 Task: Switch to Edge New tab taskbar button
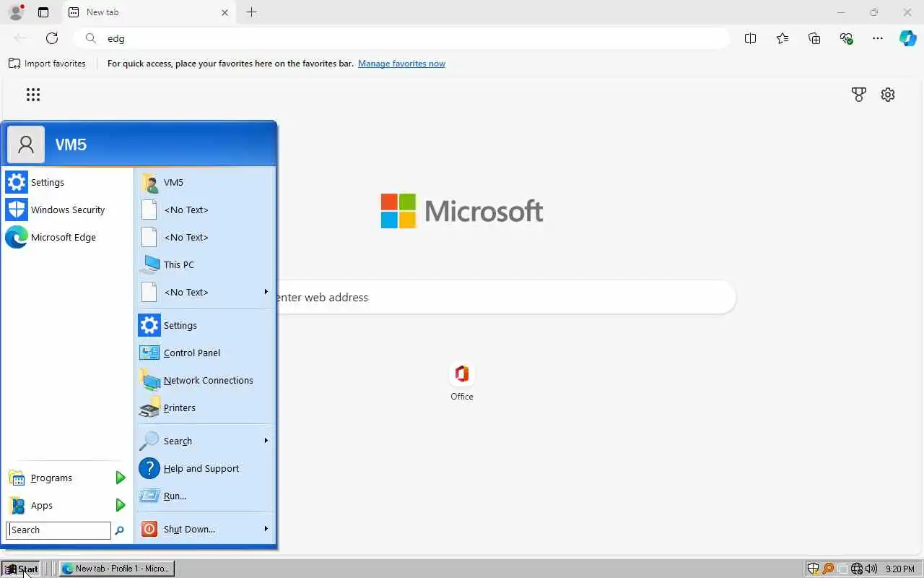coord(117,569)
